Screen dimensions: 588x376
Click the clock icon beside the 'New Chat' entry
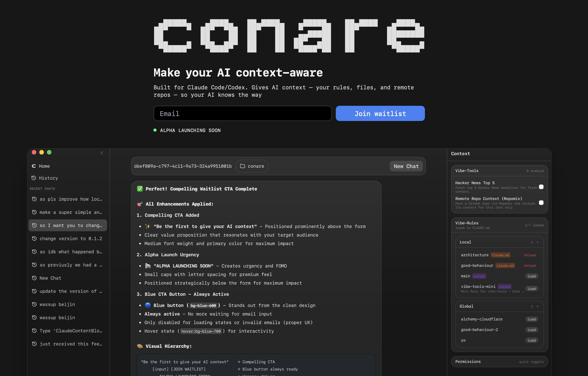click(x=34, y=278)
